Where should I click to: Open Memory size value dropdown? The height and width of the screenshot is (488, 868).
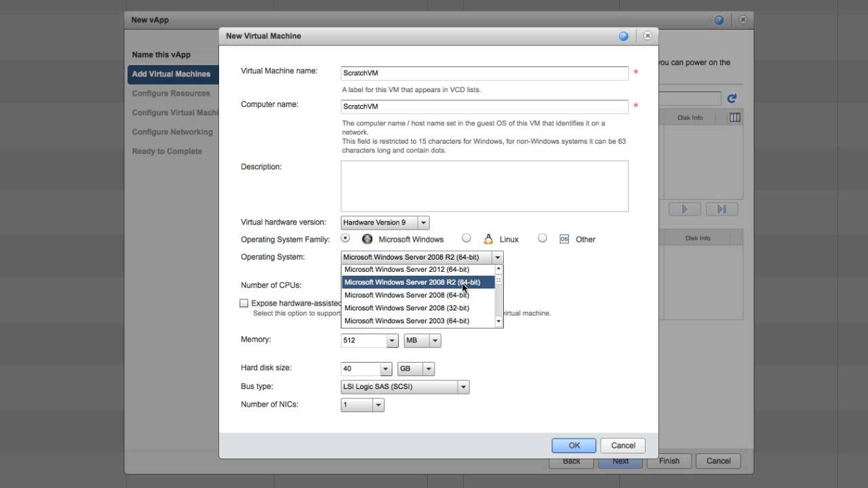(x=392, y=340)
